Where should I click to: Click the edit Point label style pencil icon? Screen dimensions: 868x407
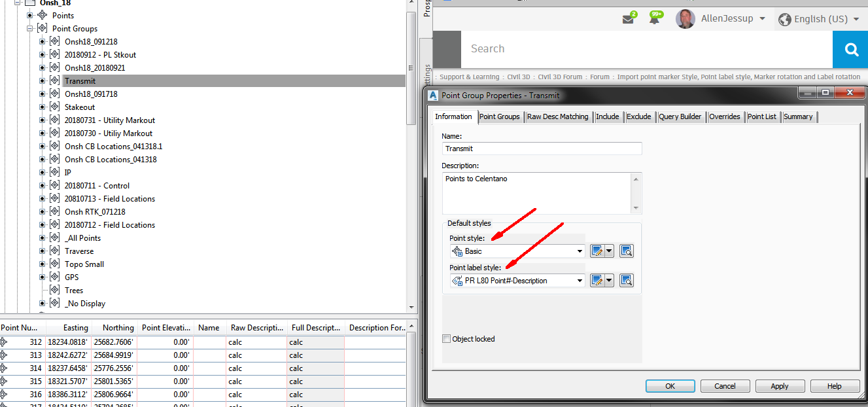point(598,280)
